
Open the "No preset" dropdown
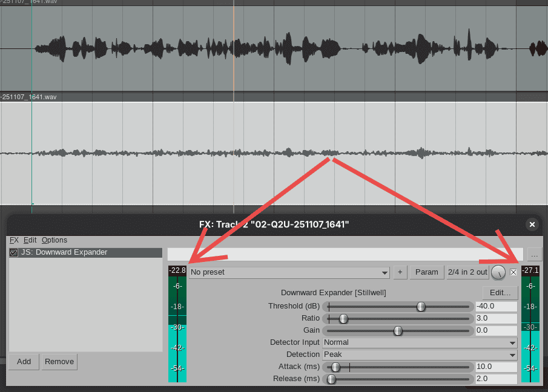coord(288,272)
